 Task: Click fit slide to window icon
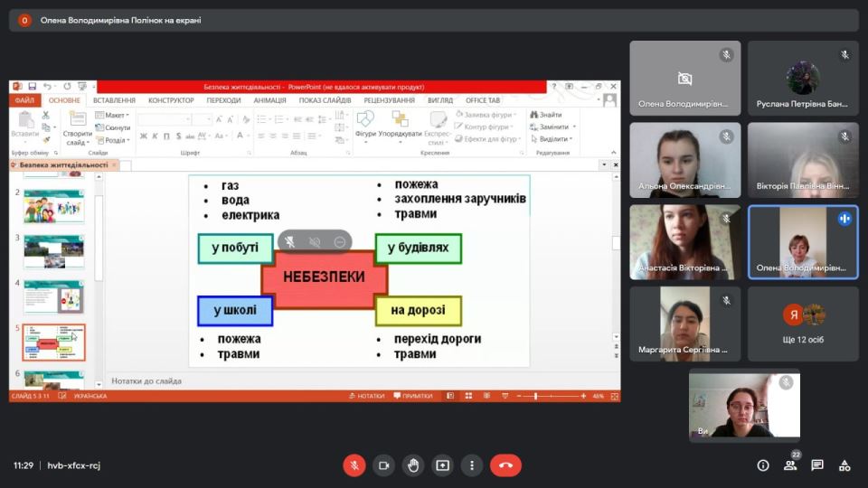point(614,396)
